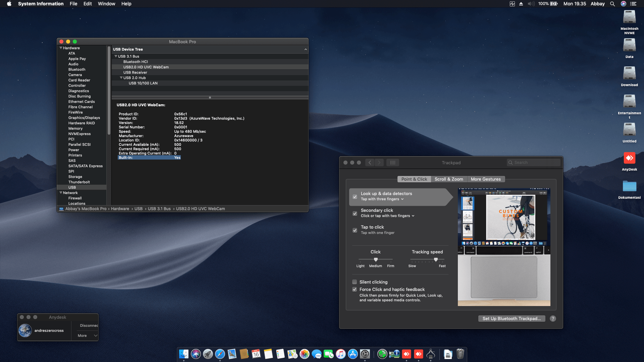Click the help question mark button
644x362 pixels.
tap(553, 319)
